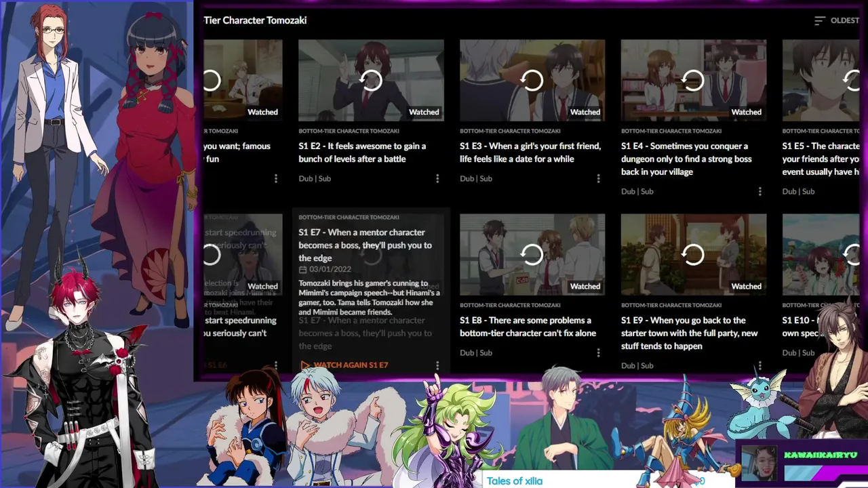Click the E7 description starting 'Tomozaki brings his gamer's'
The width and height of the screenshot is (868, 488).
click(x=370, y=298)
